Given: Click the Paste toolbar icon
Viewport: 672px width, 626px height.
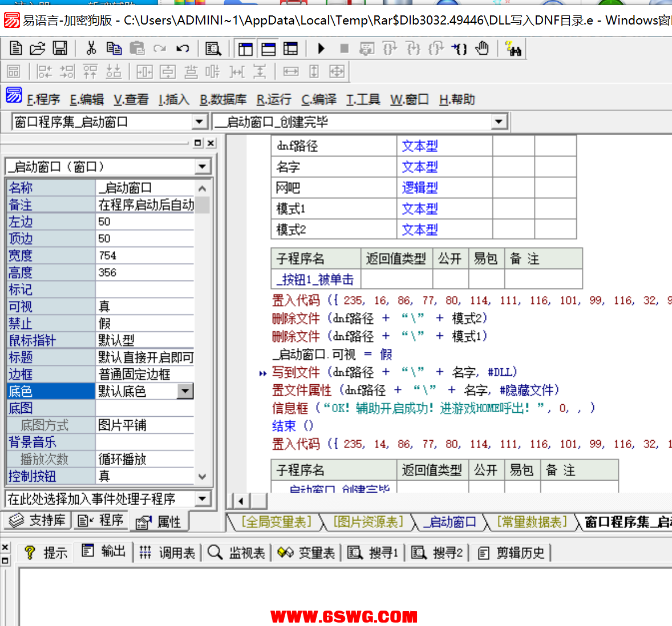Looking at the screenshot, I should click(x=137, y=48).
